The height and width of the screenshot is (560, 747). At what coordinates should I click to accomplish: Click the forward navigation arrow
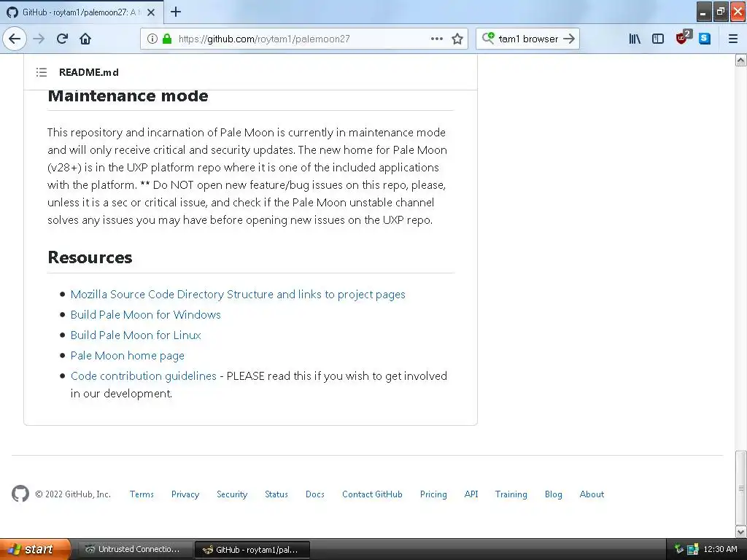tap(39, 39)
